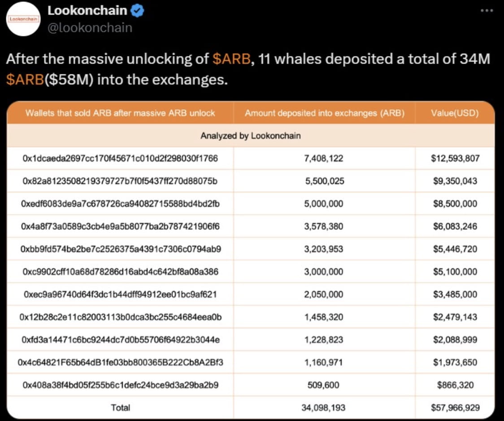
Task: Click the blue verified badge next to Lookonchain
Action: [x=137, y=10]
